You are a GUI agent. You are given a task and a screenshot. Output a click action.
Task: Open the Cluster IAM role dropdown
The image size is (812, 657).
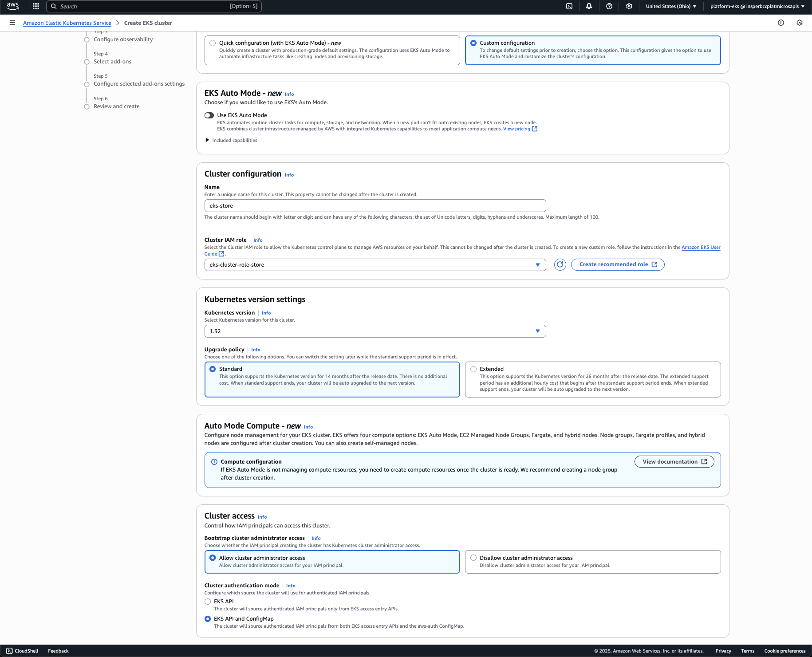[375, 265]
